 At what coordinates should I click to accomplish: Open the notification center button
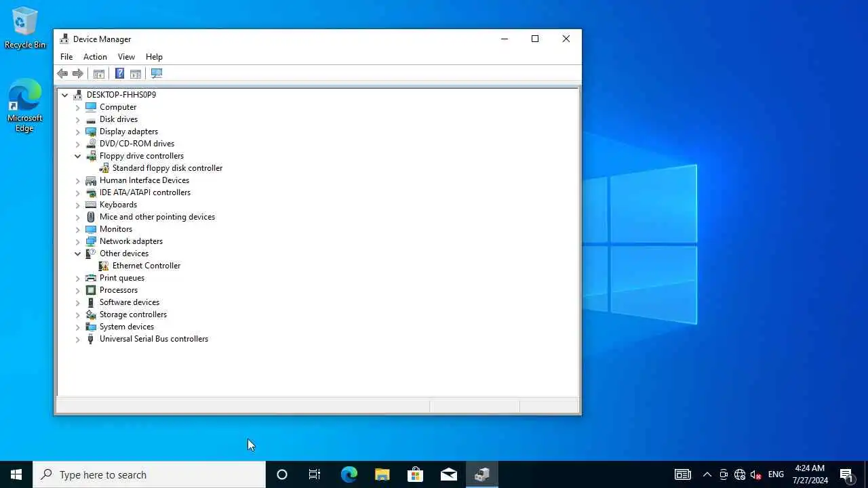pos(846,474)
